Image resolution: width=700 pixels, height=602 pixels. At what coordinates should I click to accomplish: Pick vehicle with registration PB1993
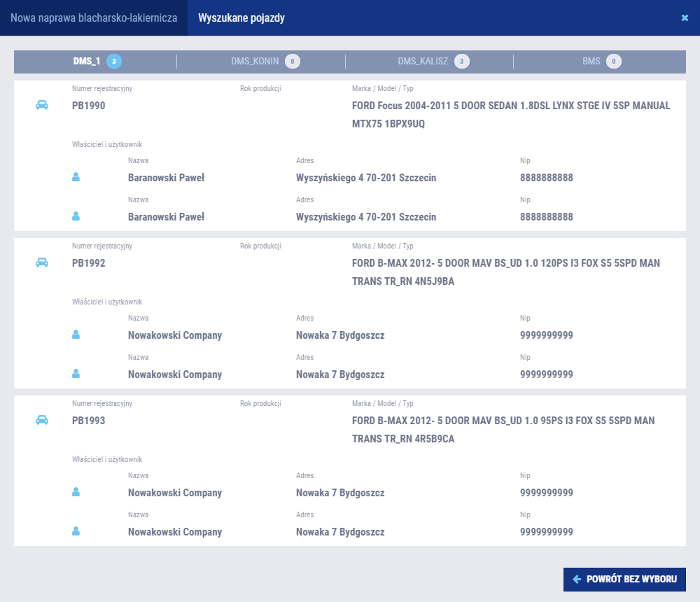coord(89,421)
